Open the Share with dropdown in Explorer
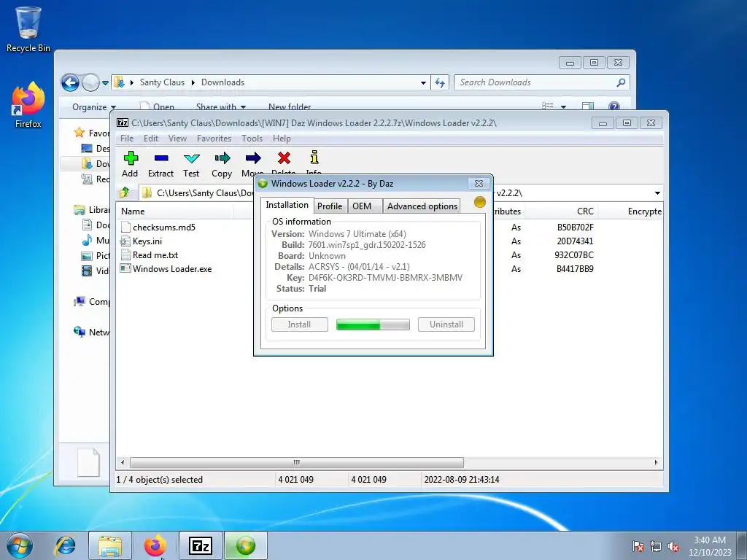 (221, 107)
